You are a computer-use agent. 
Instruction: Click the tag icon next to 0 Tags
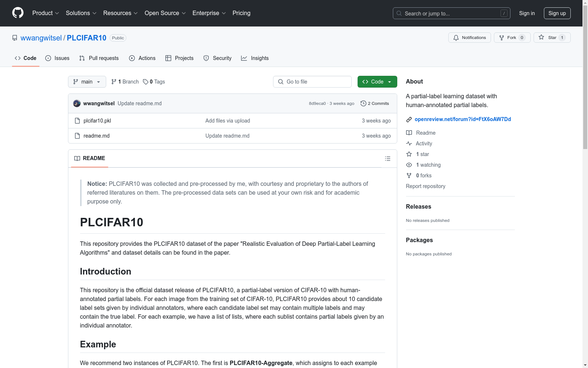click(146, 82)
